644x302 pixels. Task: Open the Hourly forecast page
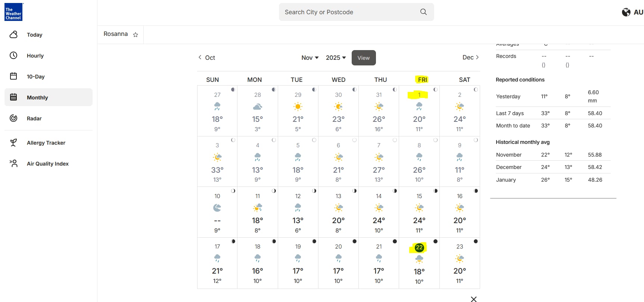tap(35, 56)
